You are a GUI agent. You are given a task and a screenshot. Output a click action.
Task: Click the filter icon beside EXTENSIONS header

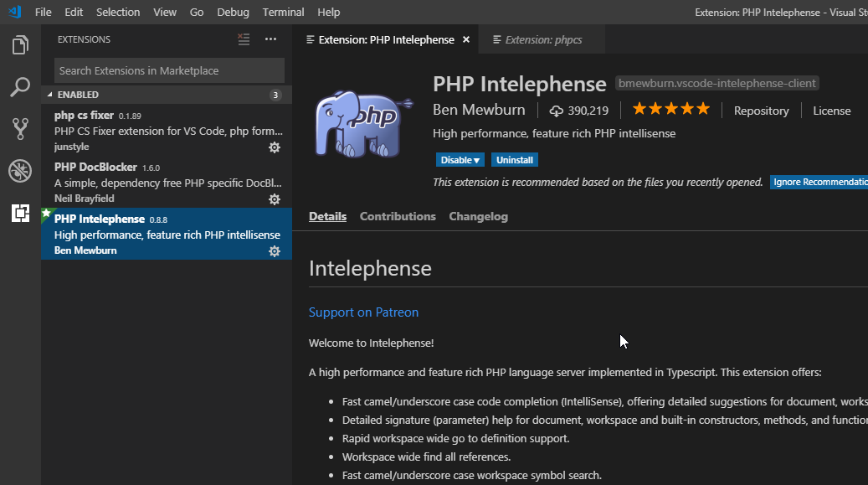(x=243, y=39)
